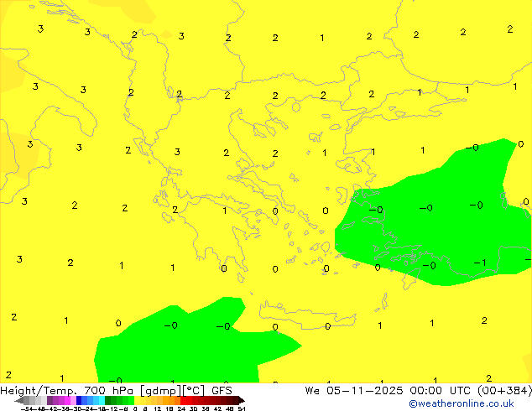
Task: Pick the darkest green legend swatch
Action: coord(107,400)
